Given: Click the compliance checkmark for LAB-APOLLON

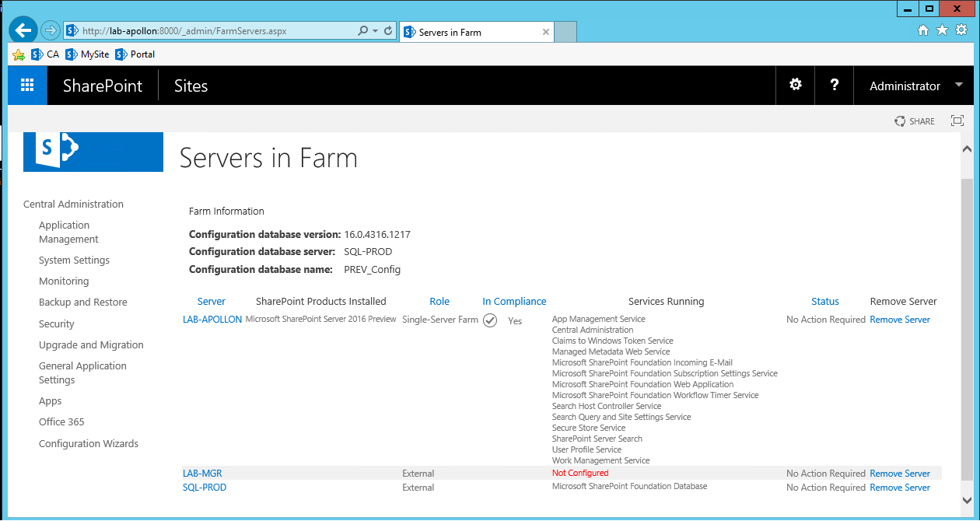Looking at the screenshot, I should coord(490,320).
